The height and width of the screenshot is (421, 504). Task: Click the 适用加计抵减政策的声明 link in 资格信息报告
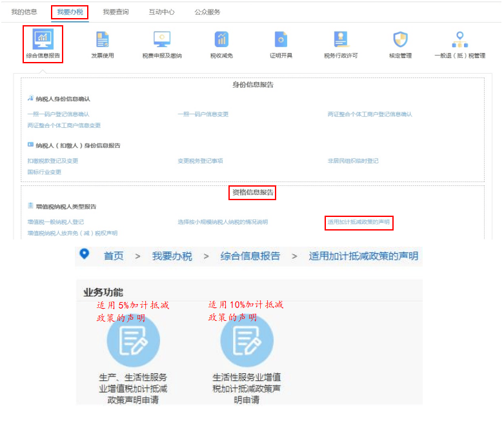click(x=359, y=222)
